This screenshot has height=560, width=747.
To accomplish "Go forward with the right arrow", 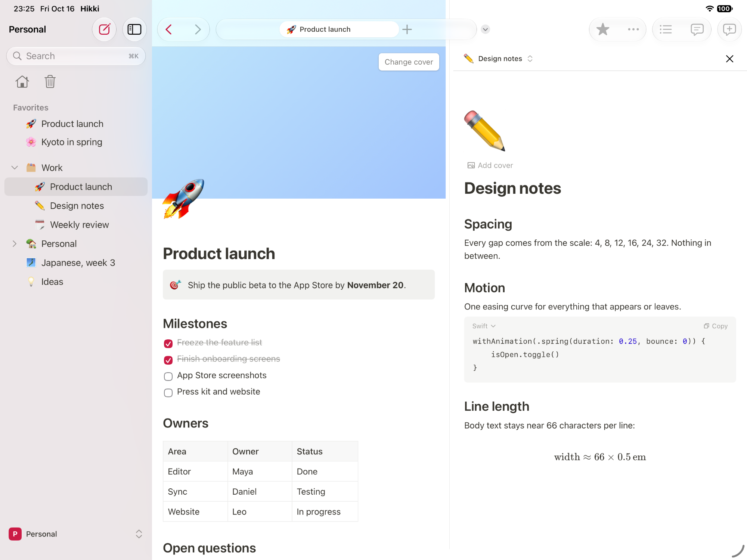I will pos(198,29).
